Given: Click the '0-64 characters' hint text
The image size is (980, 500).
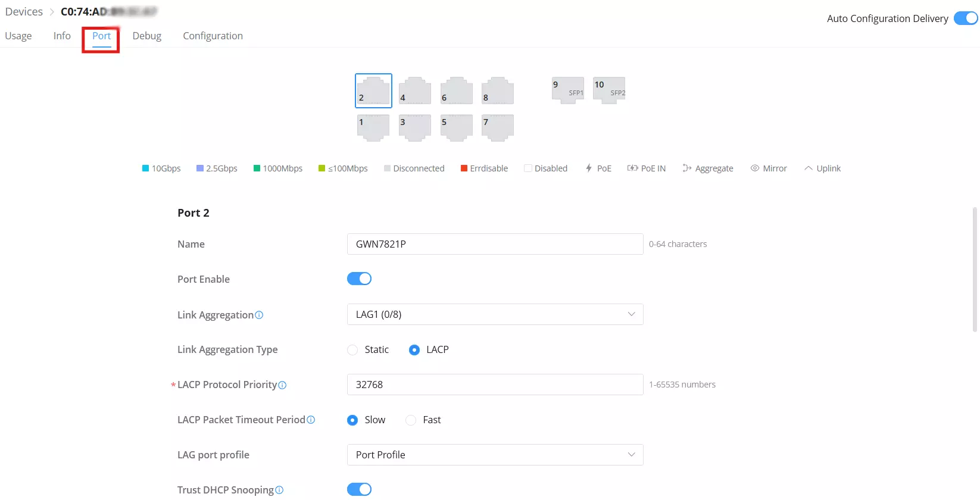Looking at the screenshot, I should pos(678,244).
